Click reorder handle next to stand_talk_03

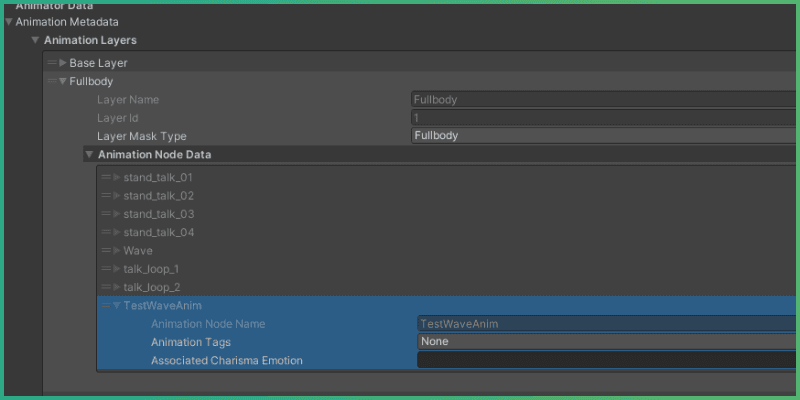pyautogui.click(x=106, y=214)
